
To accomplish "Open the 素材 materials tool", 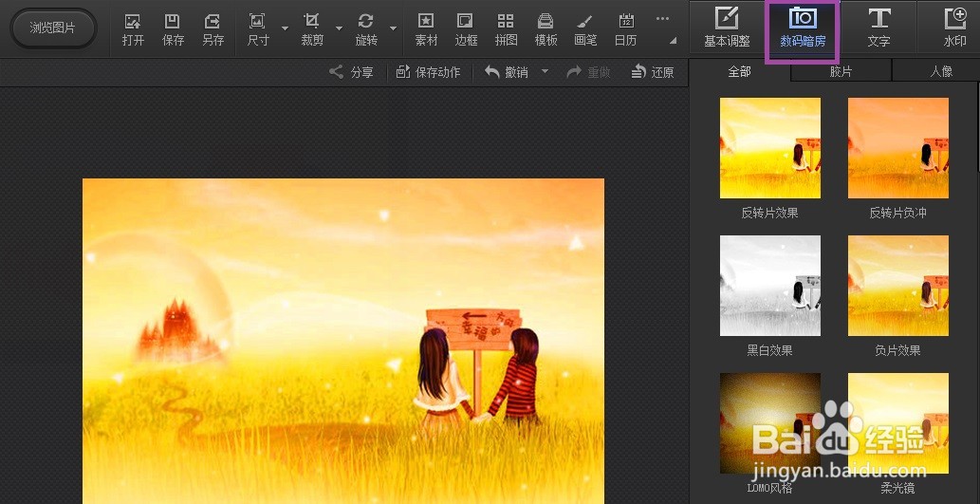I will [x=426, y=30].
